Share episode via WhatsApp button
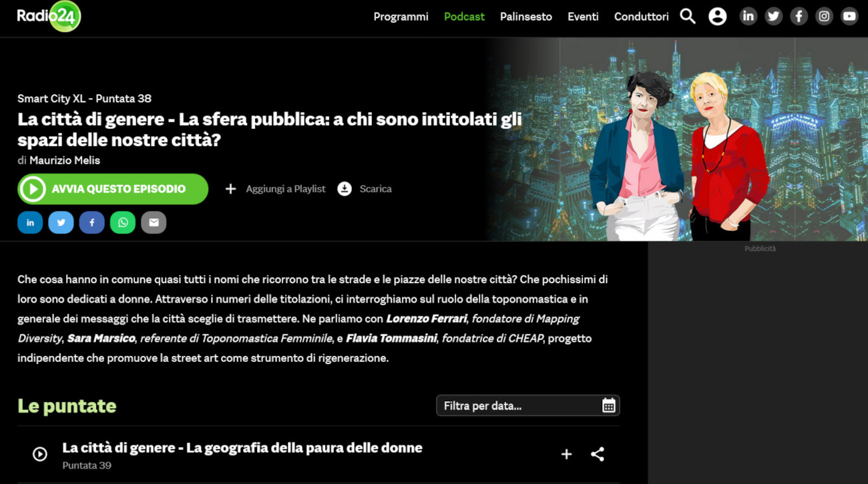Image resolution: width=868 pixels, height=484 pixels. click(123, 222)
